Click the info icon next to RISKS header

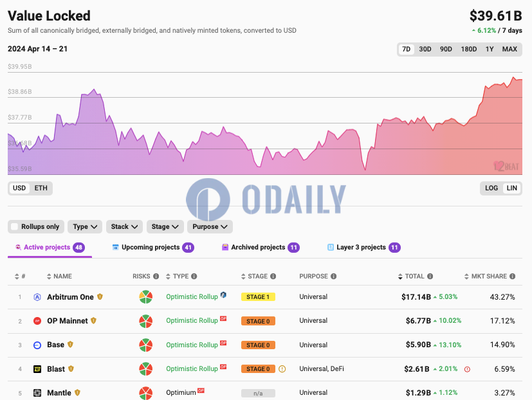(x=156, y=276)
